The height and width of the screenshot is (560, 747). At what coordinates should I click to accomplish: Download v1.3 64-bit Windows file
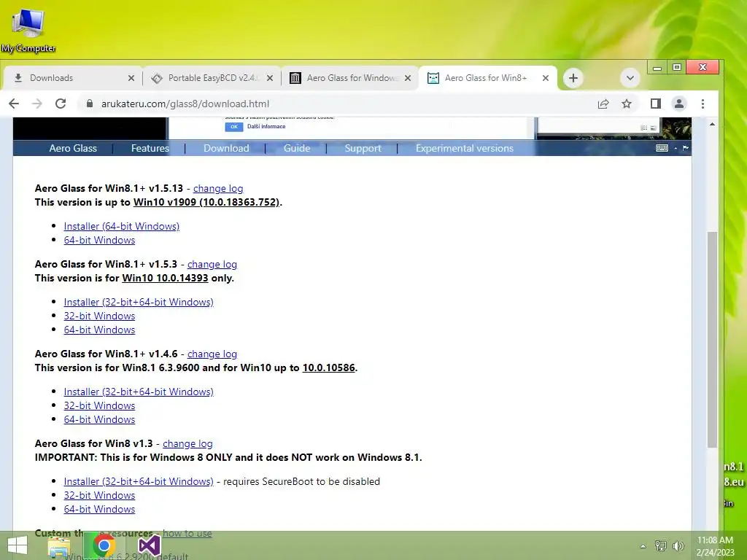click(99, 509)
